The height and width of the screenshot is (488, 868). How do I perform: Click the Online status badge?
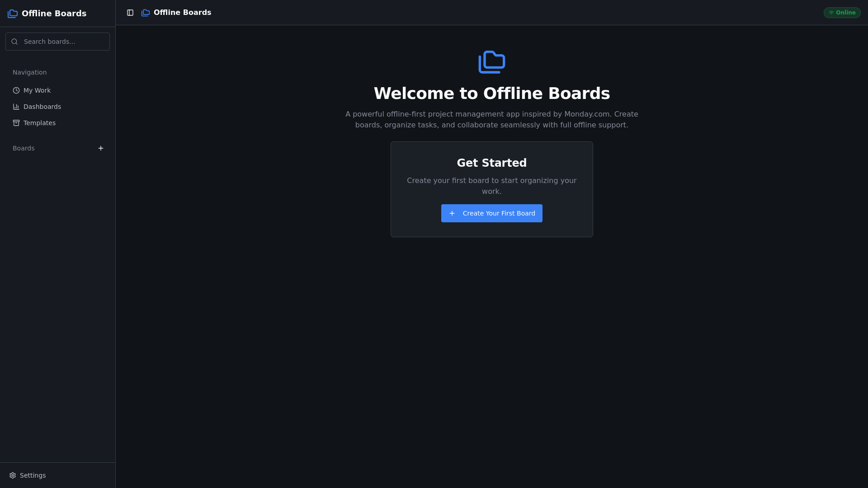(x=842, y=13)
